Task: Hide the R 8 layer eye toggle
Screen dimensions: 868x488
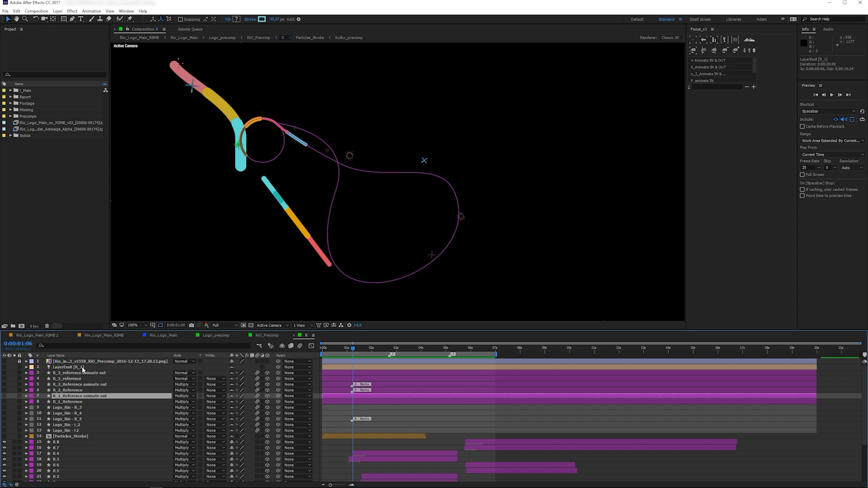Action: (5, 442)
